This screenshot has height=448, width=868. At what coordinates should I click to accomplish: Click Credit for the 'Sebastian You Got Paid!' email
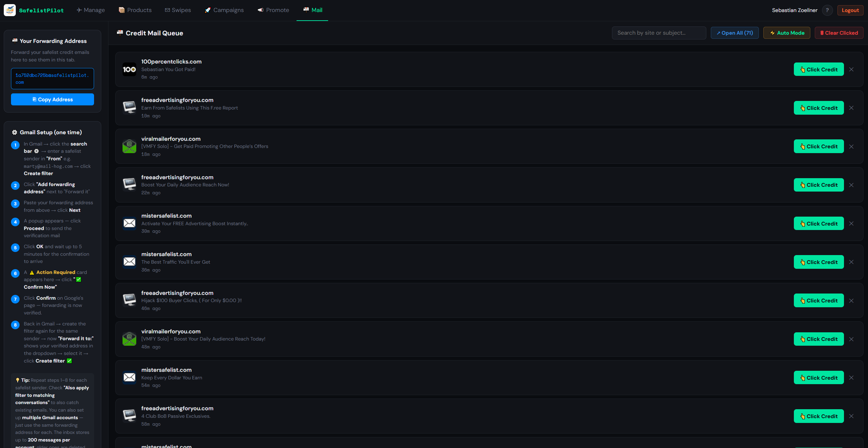(x=819, y=69)
